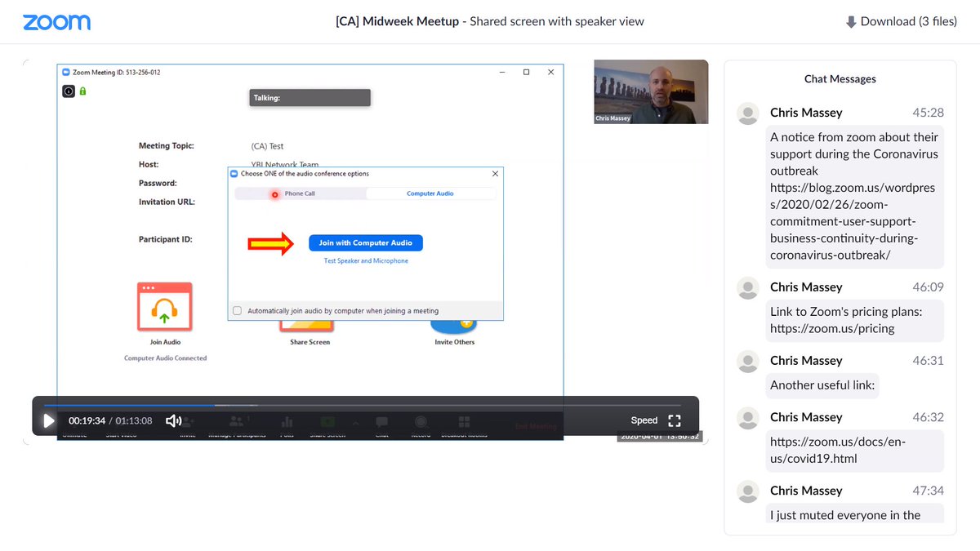980x551 pixels.
Task: Download the 3 recording files
Action: 901,22
